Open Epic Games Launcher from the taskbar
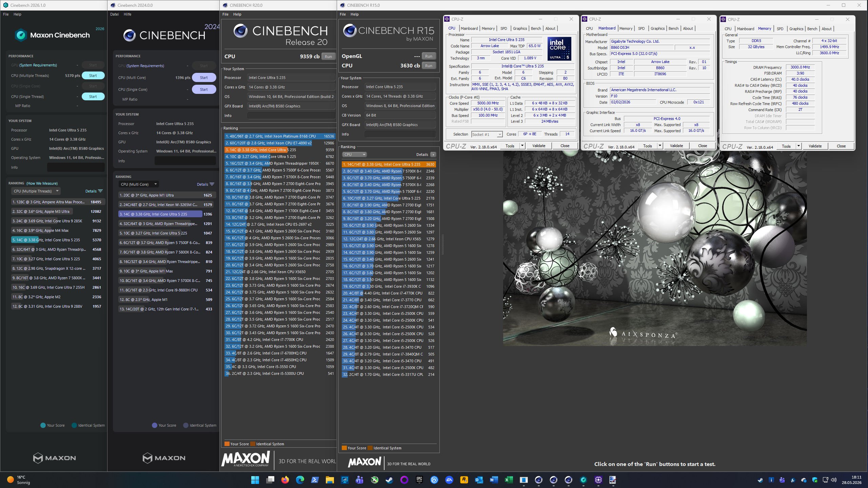 pyautogui.click(x=419, y=480)
